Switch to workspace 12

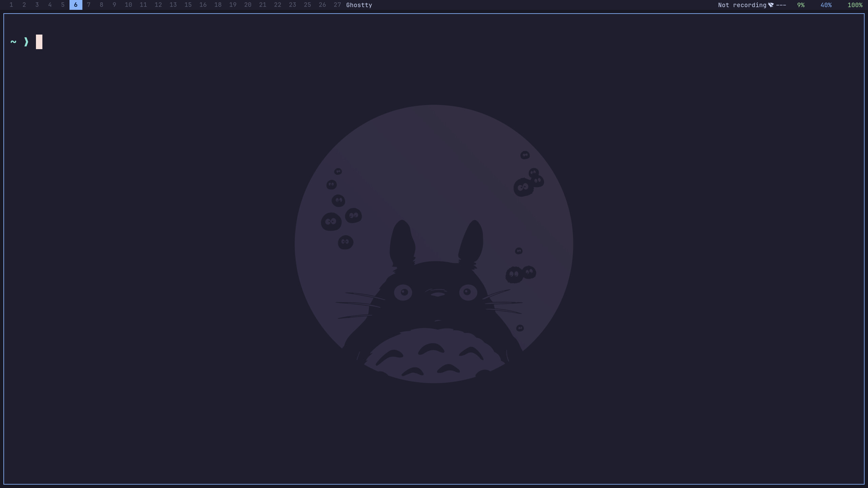[158, 5]
